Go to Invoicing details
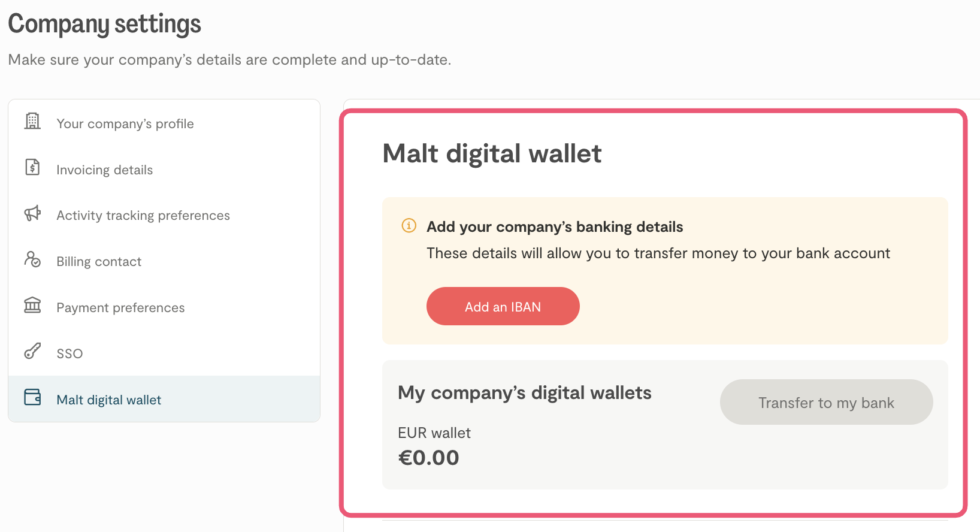Viewport: 980px width, 532px height. coord(105,170)
